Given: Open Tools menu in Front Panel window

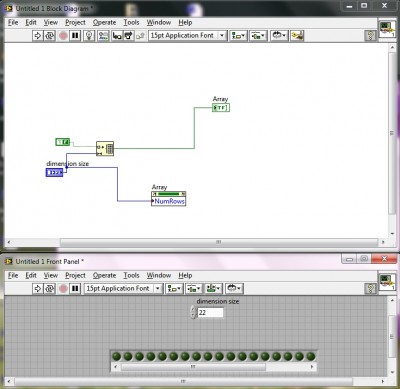Looking at the screenshot, I should click(131, 275).
